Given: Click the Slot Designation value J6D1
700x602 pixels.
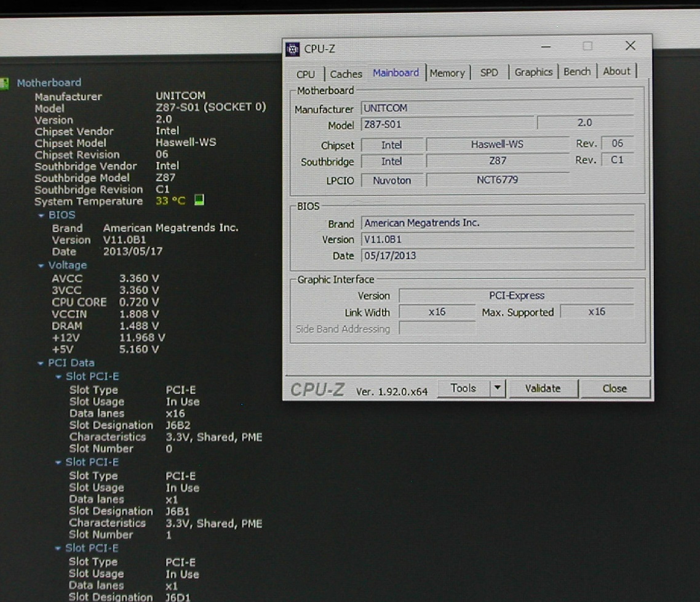Looking at the screenshot, I should pos(178,597).
